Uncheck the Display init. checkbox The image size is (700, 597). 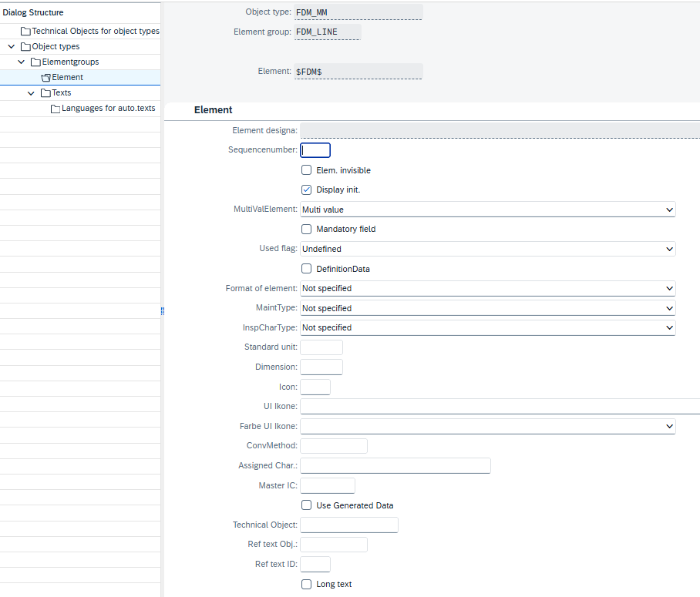(307, 189)
